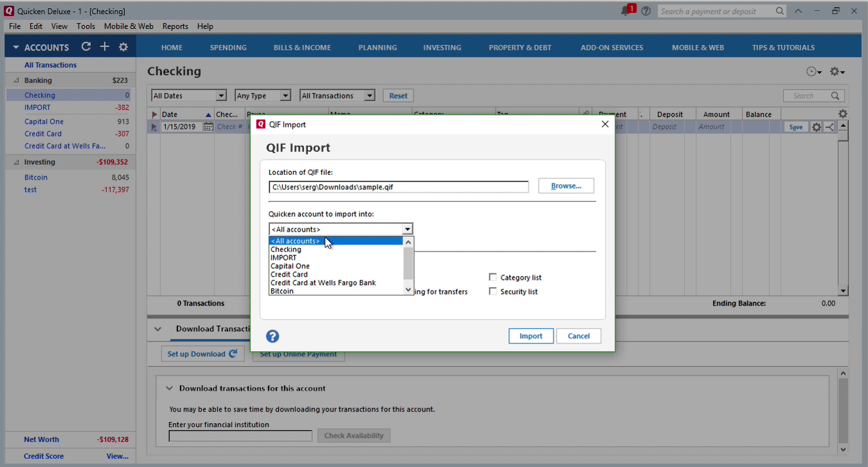The height and width of the screenshot is (467, 868).
Task: Click the red flag column header in register
Action: pos(154,114)
